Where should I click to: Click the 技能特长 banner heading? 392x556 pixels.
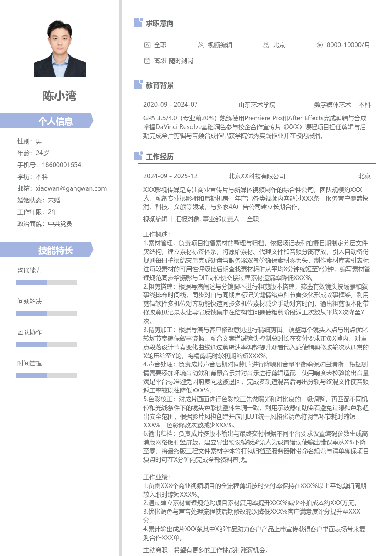coord(47,250)
